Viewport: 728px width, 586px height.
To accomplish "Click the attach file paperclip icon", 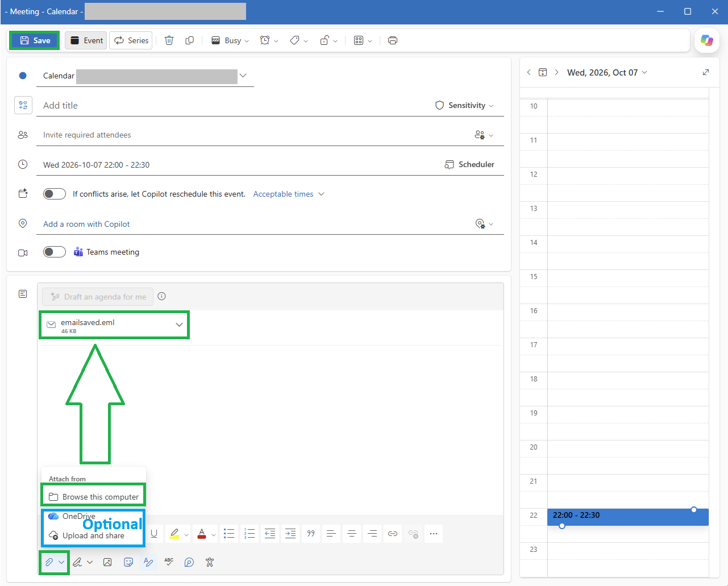I will coord(49,562).
